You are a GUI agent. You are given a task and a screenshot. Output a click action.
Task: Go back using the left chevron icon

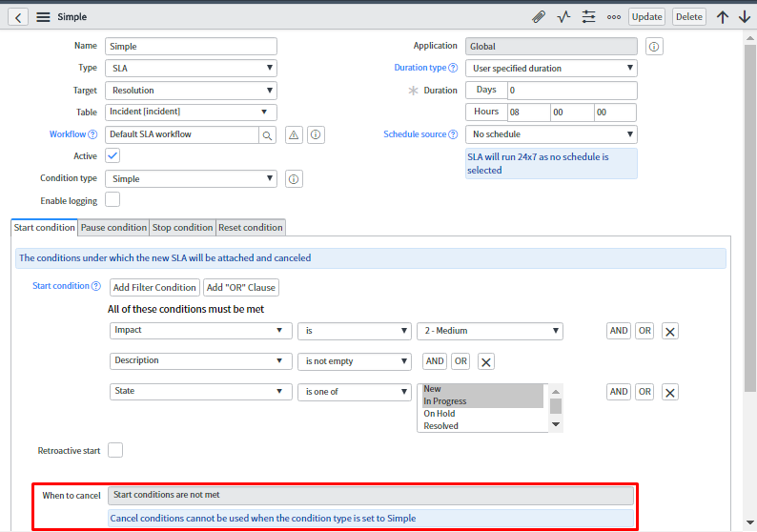tap(18, 17)
